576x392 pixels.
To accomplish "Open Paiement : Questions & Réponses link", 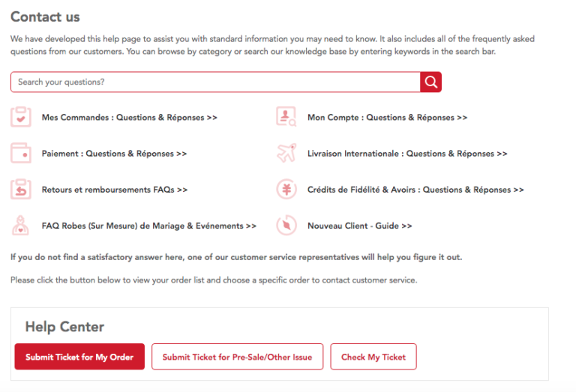I will [x=114, y=154].
